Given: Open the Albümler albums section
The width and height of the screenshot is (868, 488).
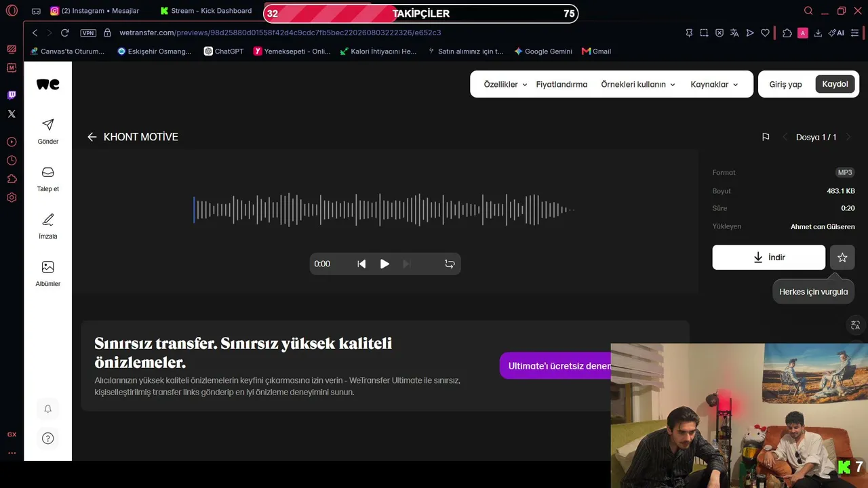Looking at the screenshot, I should pyautogui.click(x=47, y=274).
